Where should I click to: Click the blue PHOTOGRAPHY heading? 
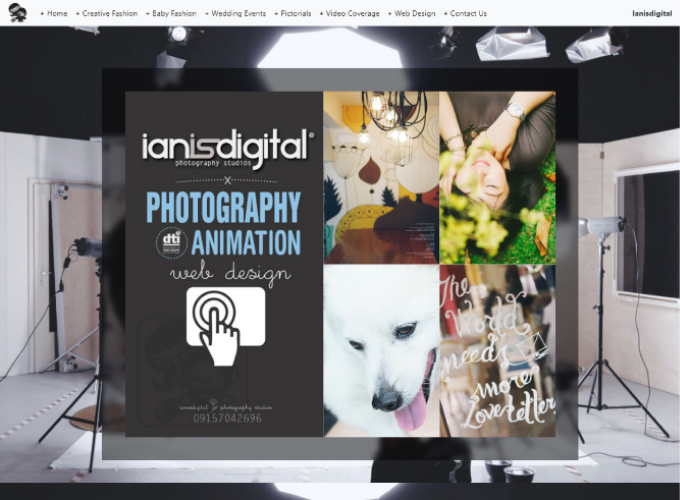click(223, 207)
